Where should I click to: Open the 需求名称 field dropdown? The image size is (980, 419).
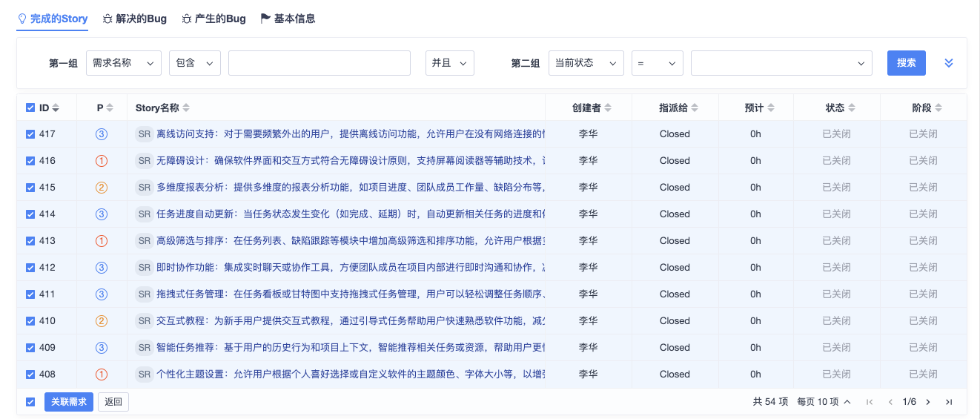click(x=123, y=63)
